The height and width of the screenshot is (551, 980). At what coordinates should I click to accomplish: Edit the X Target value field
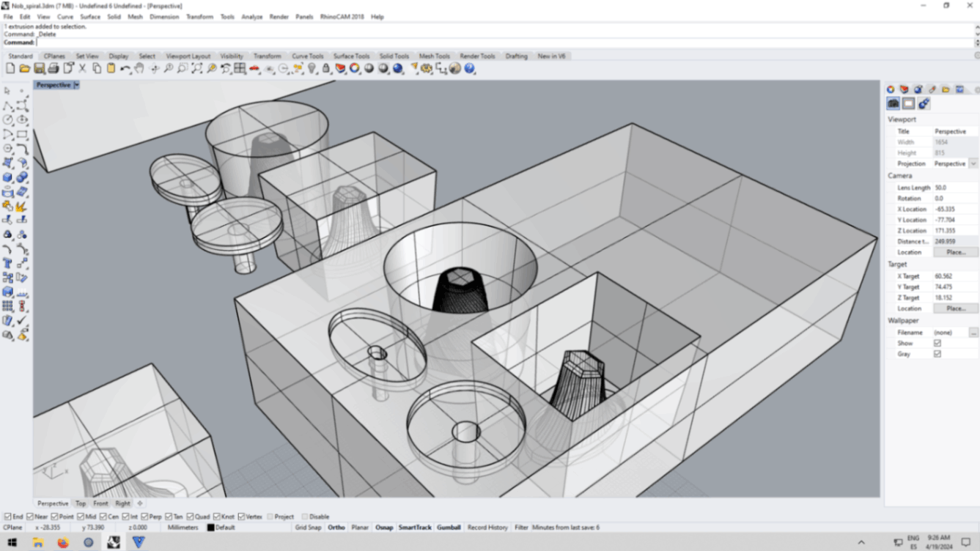click(955, 276)
